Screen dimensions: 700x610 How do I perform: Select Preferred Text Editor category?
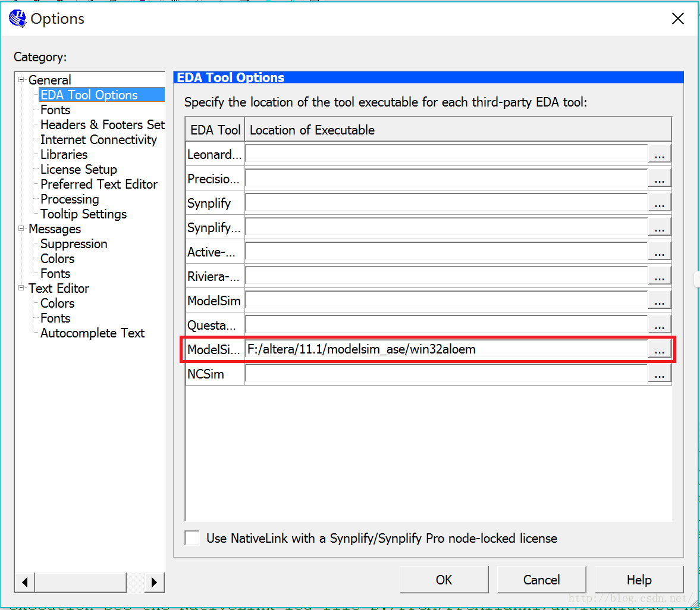pos(99,184)
